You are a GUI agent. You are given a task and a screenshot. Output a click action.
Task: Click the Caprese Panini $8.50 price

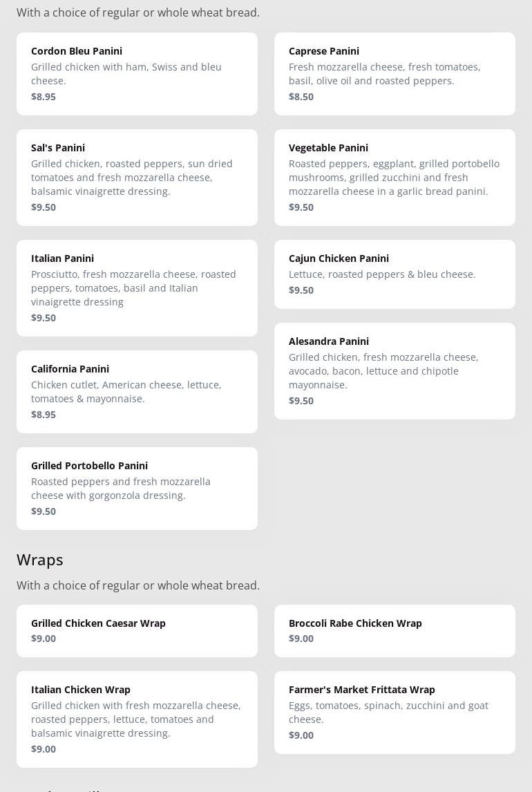point(301,97)
